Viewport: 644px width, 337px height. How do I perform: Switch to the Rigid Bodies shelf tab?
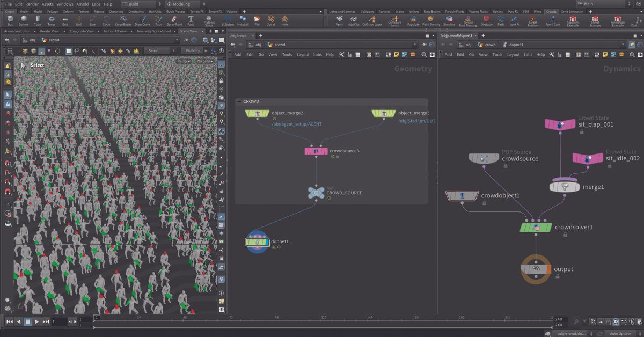[431, 10]
